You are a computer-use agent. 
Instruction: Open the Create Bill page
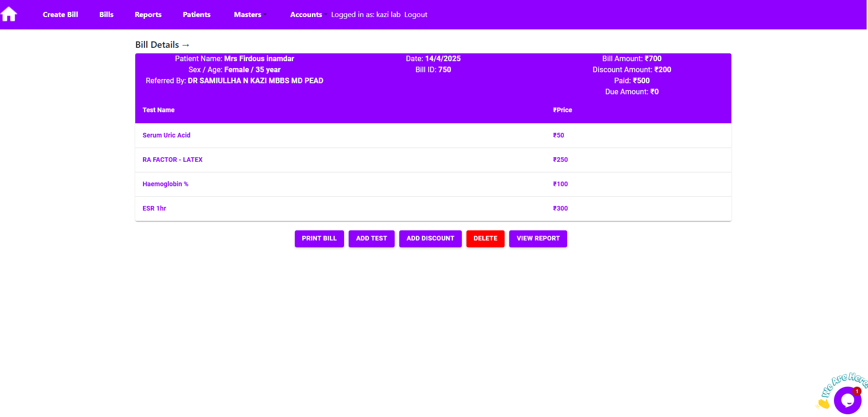click(x=60, y=14)
